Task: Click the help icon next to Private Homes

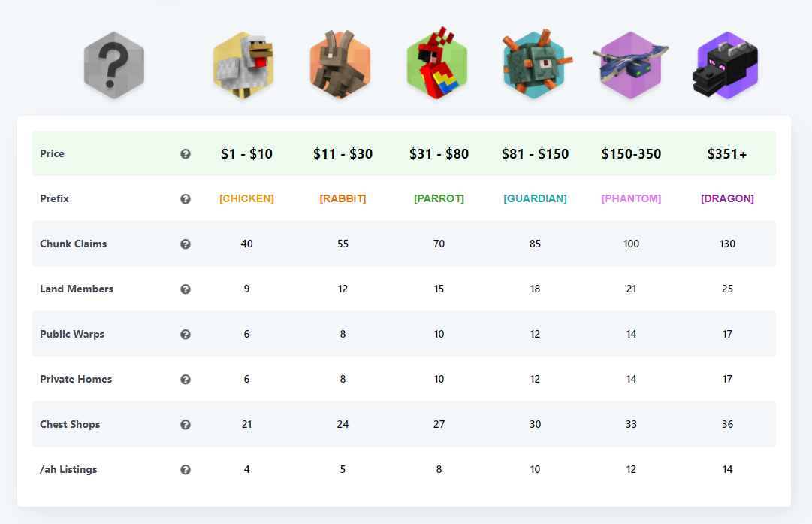Action: click(x=186, y=380)
